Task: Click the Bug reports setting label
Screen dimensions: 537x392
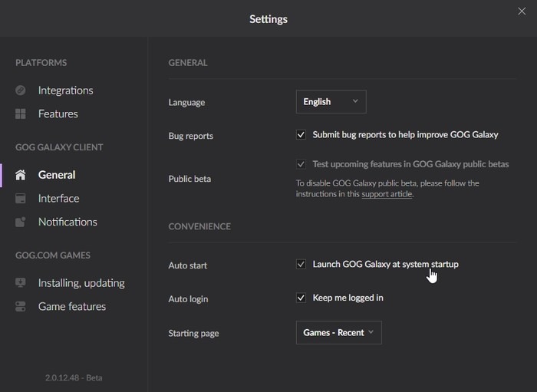Action: tap(191, 136)
